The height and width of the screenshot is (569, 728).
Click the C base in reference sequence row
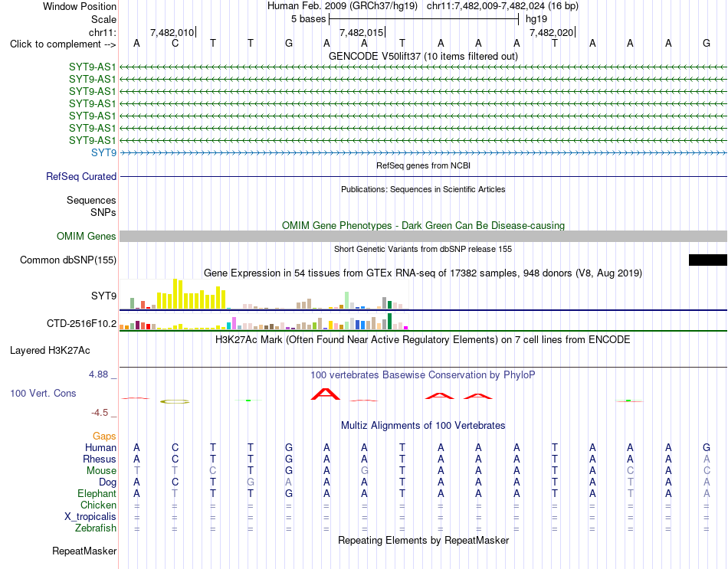(175, 43)
